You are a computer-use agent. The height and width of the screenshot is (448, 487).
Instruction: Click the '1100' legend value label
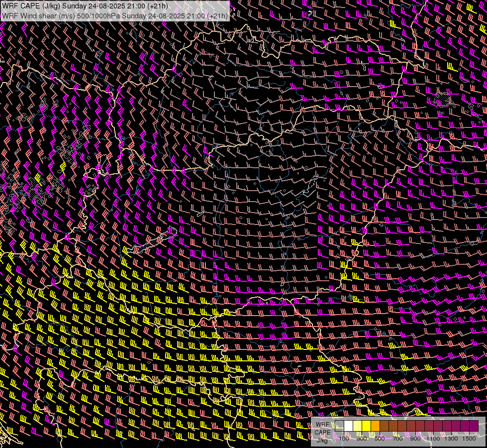(433, 439)
